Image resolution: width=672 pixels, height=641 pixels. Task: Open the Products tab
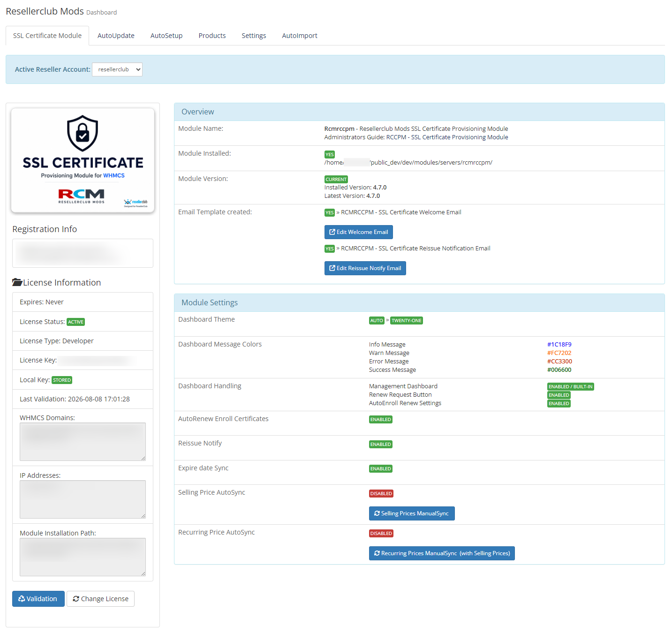click(212, 36)
